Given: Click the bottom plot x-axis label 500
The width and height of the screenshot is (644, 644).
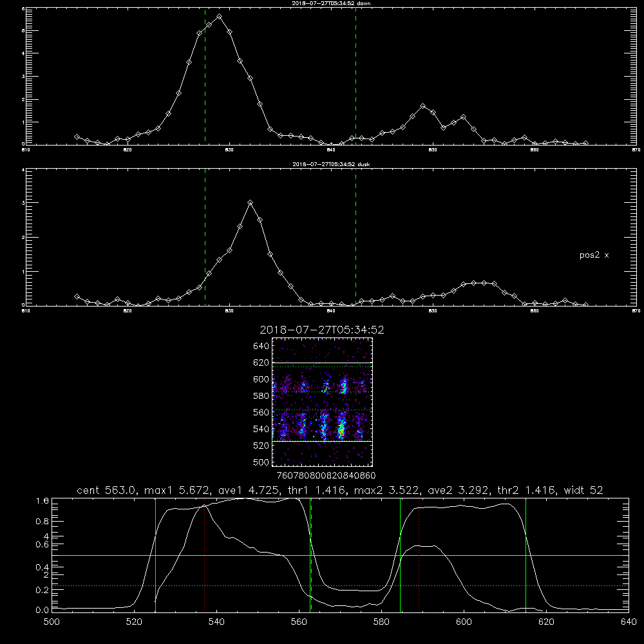Looking at the screenshot, I should tap(52, 622).
